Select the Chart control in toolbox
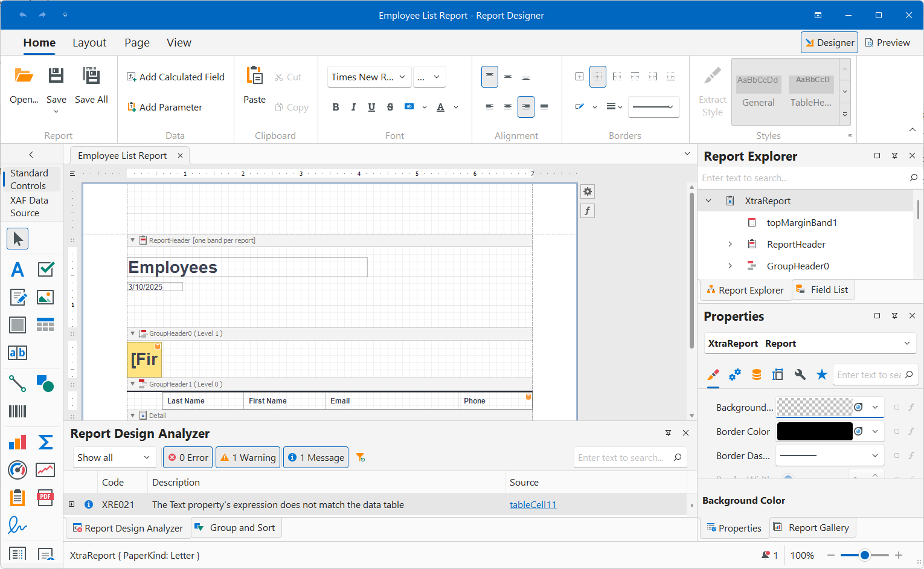This screenshot has width=924, height=569. 18,442
